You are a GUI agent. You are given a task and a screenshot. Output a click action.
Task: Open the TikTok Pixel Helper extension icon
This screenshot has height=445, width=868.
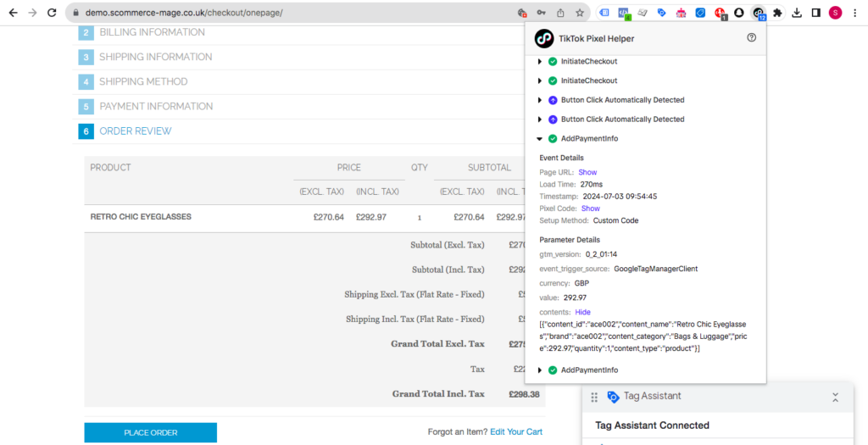coord(758,13)
